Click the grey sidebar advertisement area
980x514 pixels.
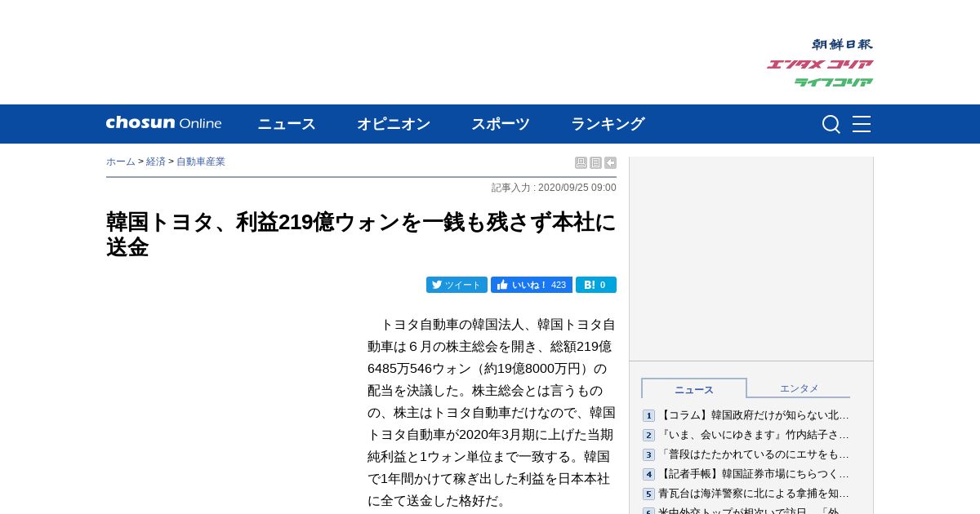[751, 259]
